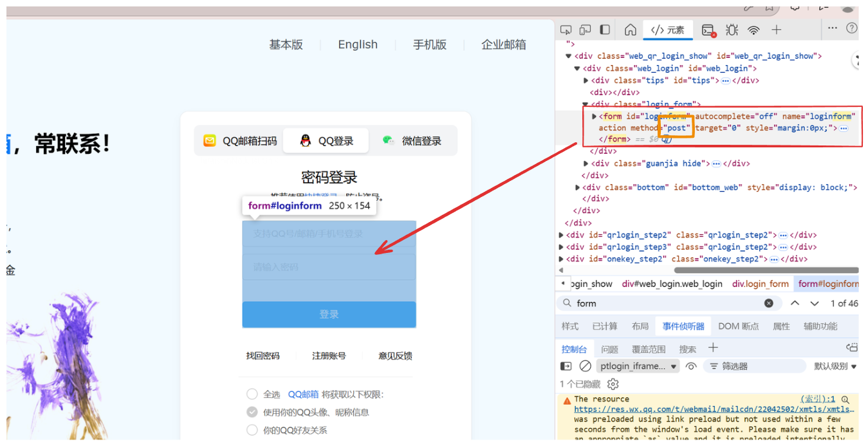Add a new tool tab in DevTools top bar
This screenshot has height=446, width=868.
(x=777, y=30)
